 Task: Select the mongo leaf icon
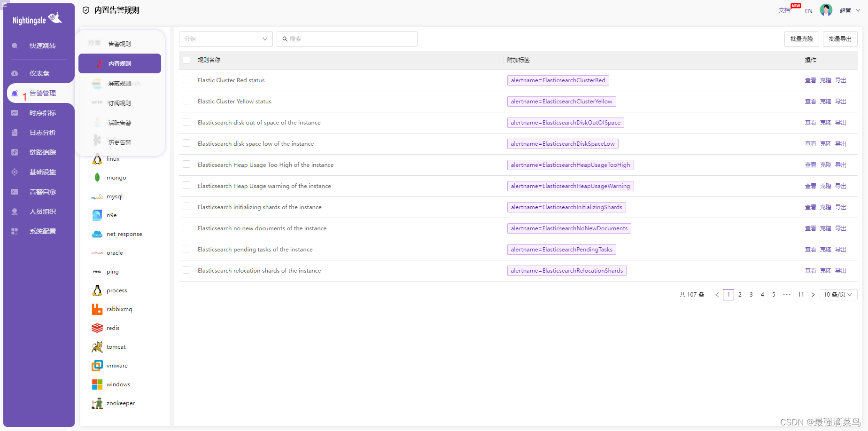(x=97, y=178)
